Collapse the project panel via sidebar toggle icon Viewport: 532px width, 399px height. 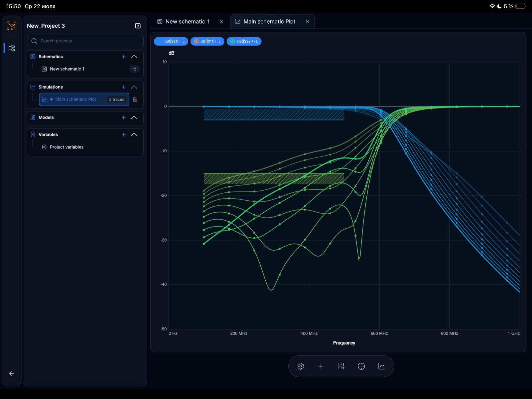click(138, 26)
